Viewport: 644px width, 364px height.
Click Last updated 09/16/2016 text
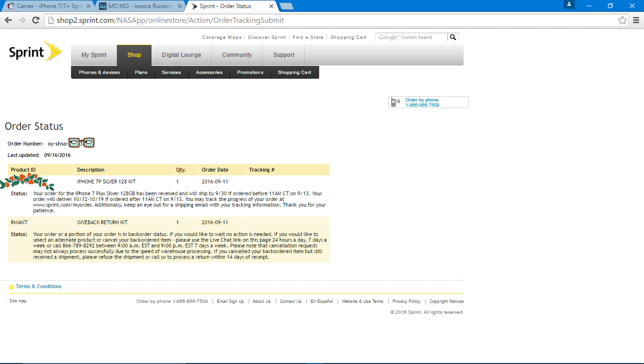[39, 155]
